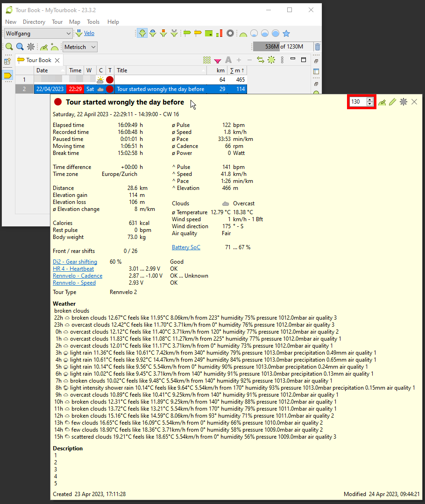Open the Wolfgang person selector dropdown

pos(68,33)
